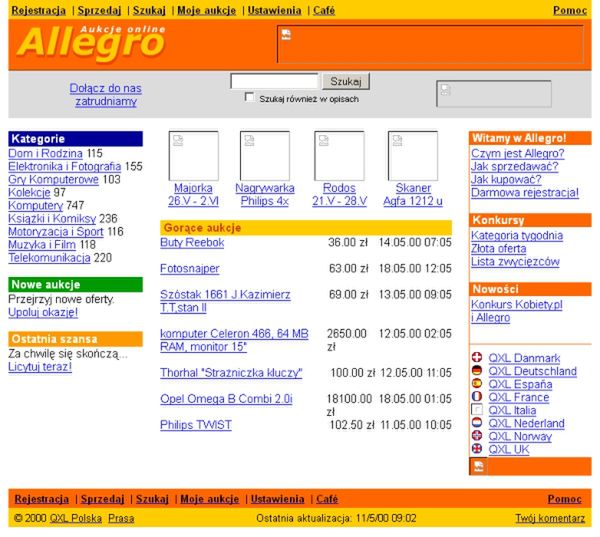
Task: Open the Szóstak 1661 J.Kazimierz auction
Action: (x=225, y=301)
